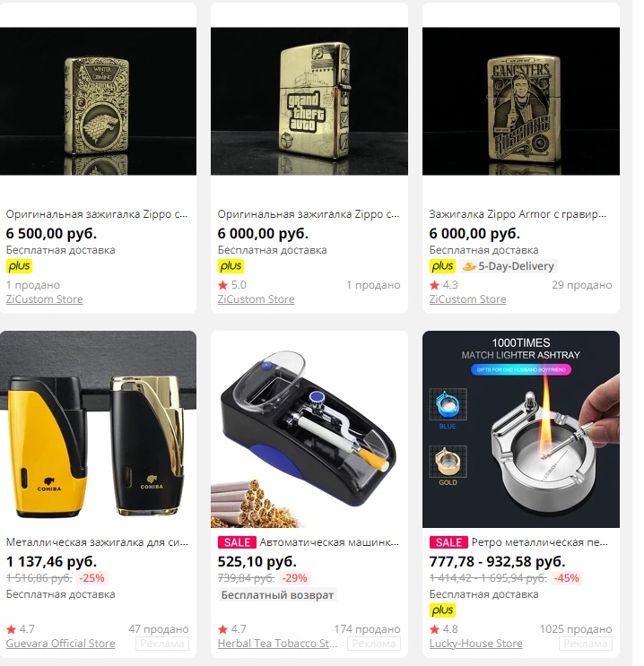Visit the Herbal Tea Tobacco store link
The height and width of the screenshot is (666, 644).
[x=277, y=644]
